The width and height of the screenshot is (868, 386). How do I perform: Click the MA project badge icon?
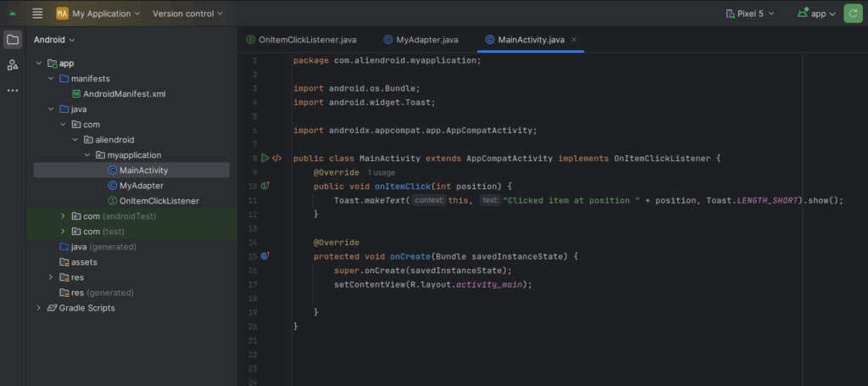point(62,14)
